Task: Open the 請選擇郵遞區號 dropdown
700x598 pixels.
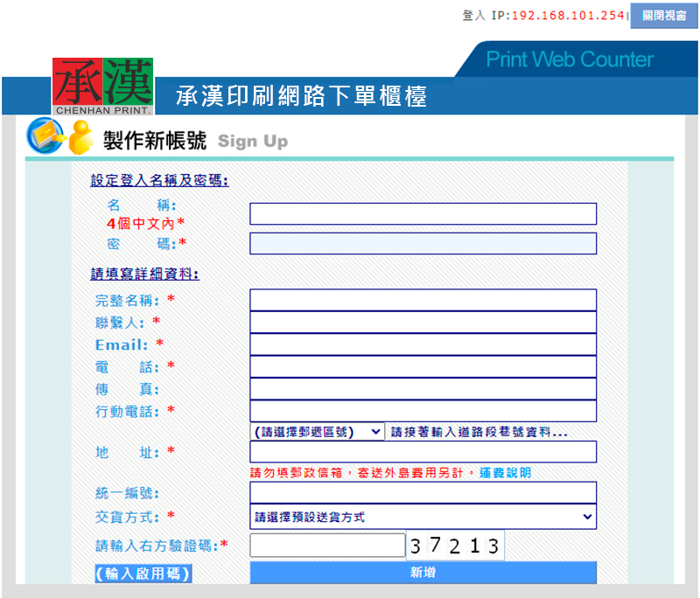Action: 317,432
